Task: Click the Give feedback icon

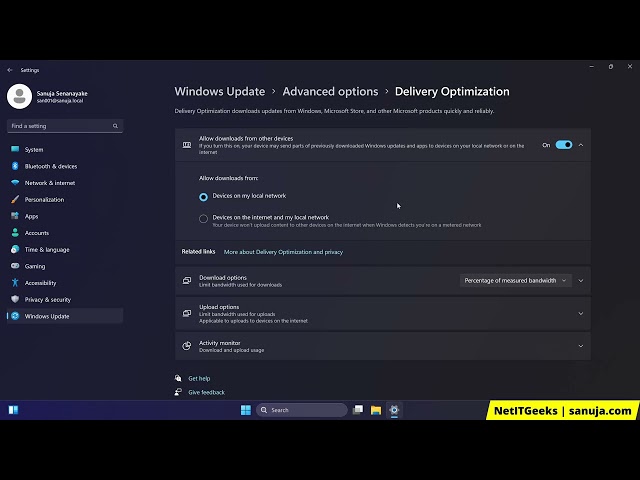Action: (178, 392)
